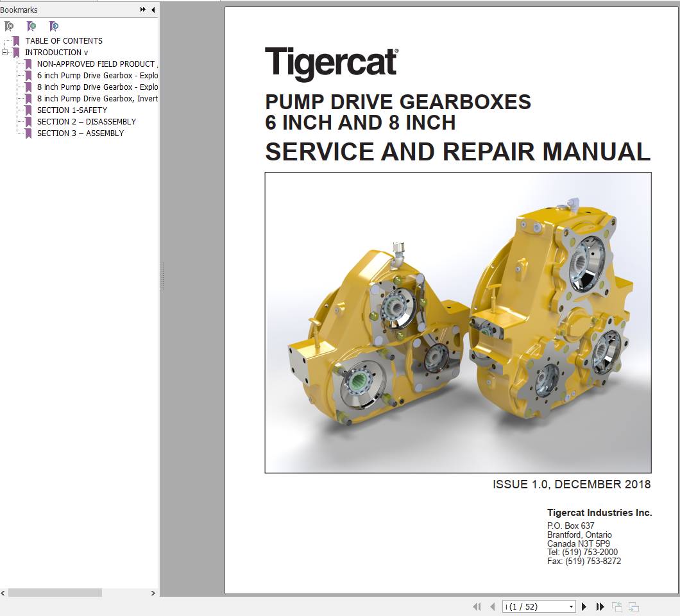Click the go-to-bookmark arrow icon
This screenshot has height=616, width=680.
click(x=54, y=26)
